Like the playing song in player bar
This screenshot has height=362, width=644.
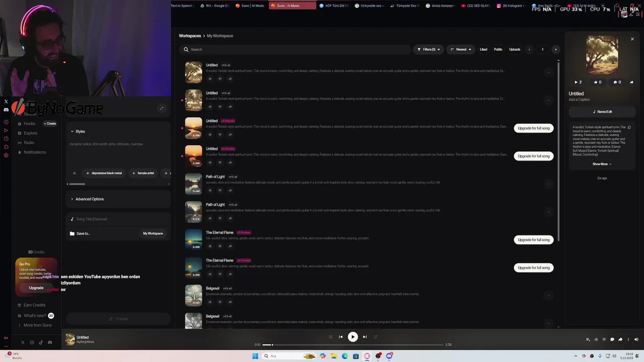pos(596,339)
